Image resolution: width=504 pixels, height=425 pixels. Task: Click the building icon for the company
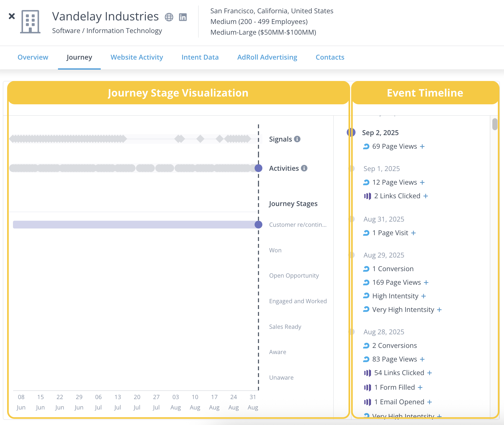[x=30, y=22]
